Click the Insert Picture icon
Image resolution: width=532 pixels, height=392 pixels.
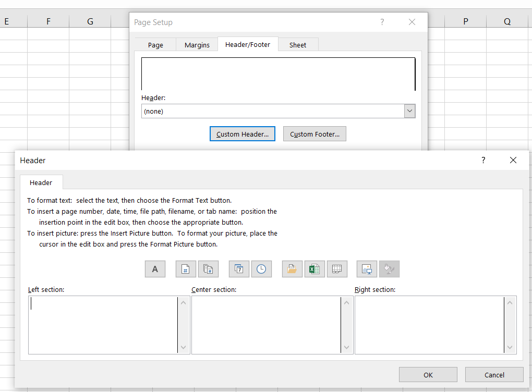pos(367,269)
